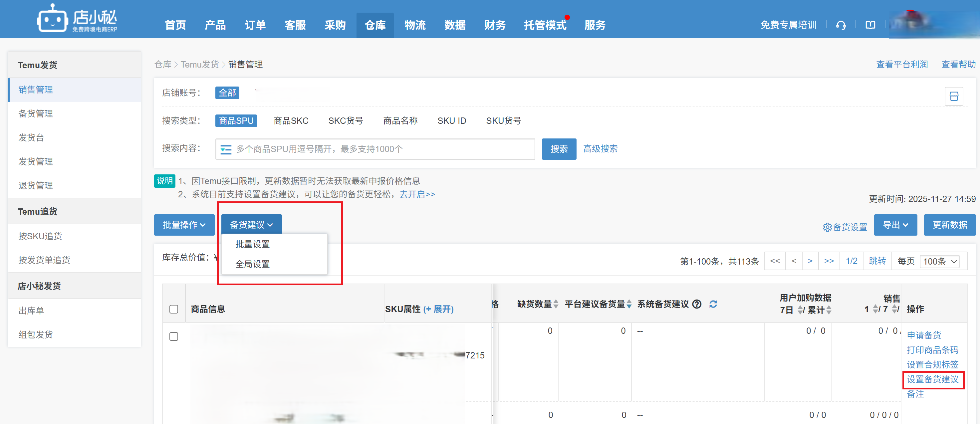The width and height of the screenshot is (980, 424).
Task: Open customer support via headset icon
Action: [x=841, y=25]
